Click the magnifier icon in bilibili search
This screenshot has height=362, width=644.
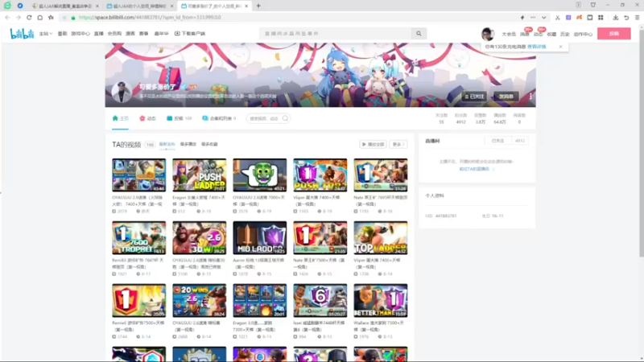coord(419,34)
